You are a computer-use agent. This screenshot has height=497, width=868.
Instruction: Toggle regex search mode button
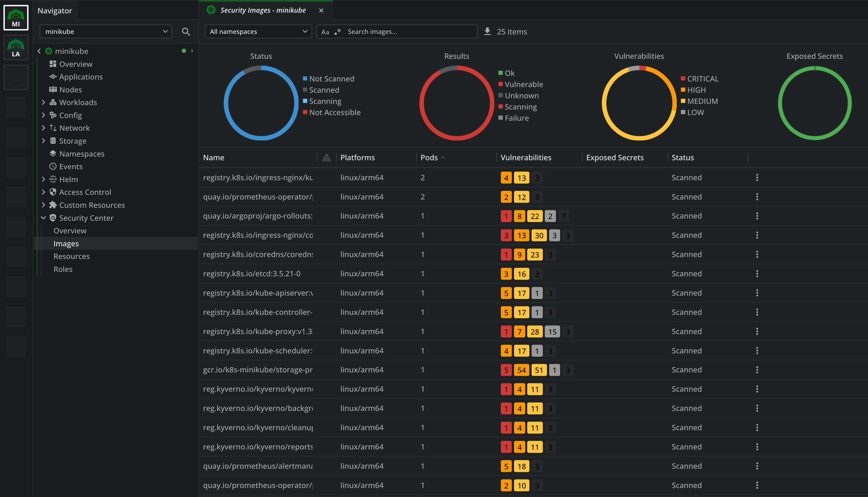coord(338,32)
